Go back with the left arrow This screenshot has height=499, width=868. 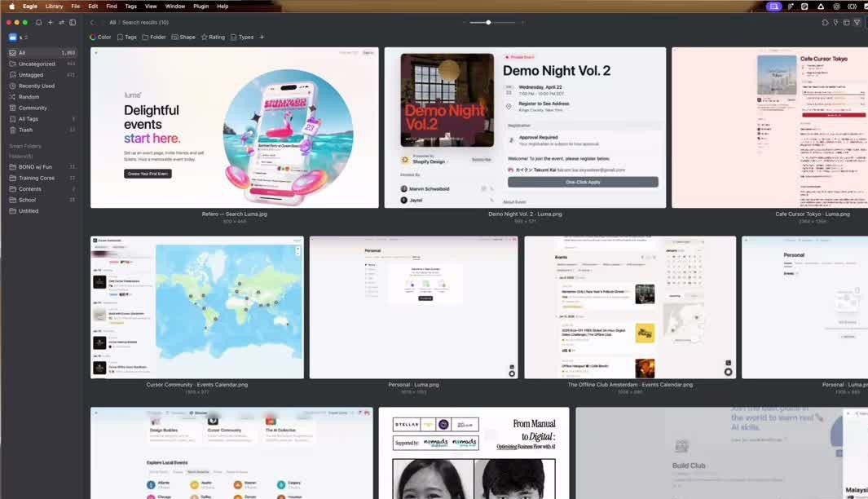click(x=92, y=23)
